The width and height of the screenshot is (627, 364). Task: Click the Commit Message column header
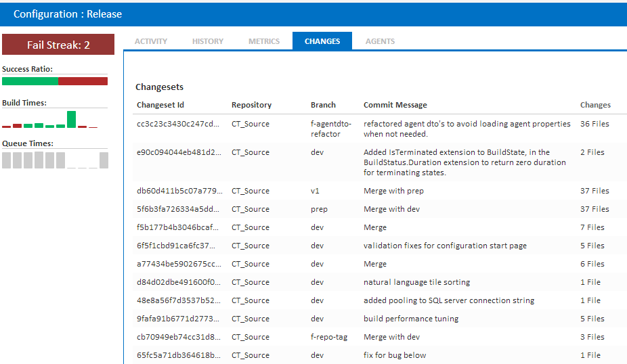(x=395, y=105)
